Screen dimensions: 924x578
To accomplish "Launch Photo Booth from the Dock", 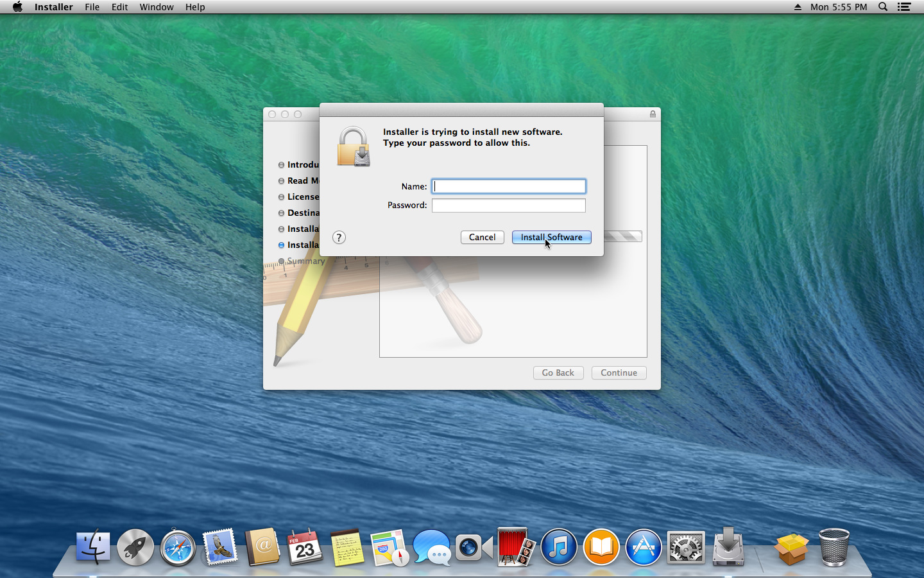I will click(x=516, y=548).
